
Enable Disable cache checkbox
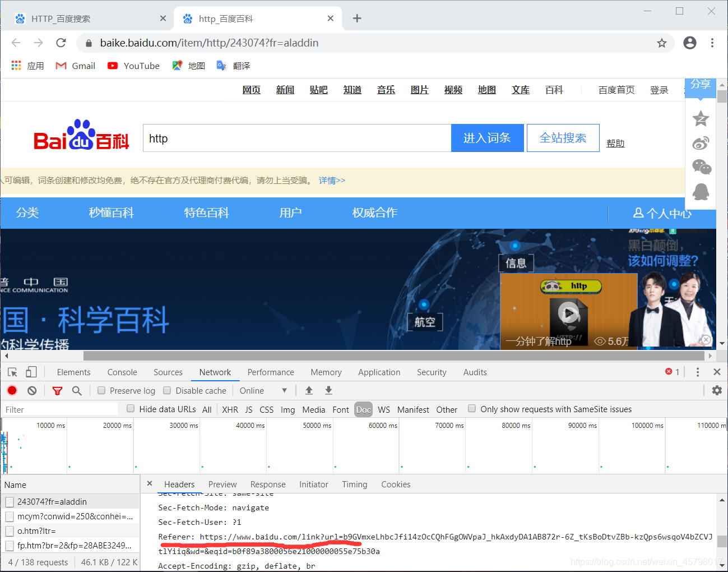tap(167, 390)
